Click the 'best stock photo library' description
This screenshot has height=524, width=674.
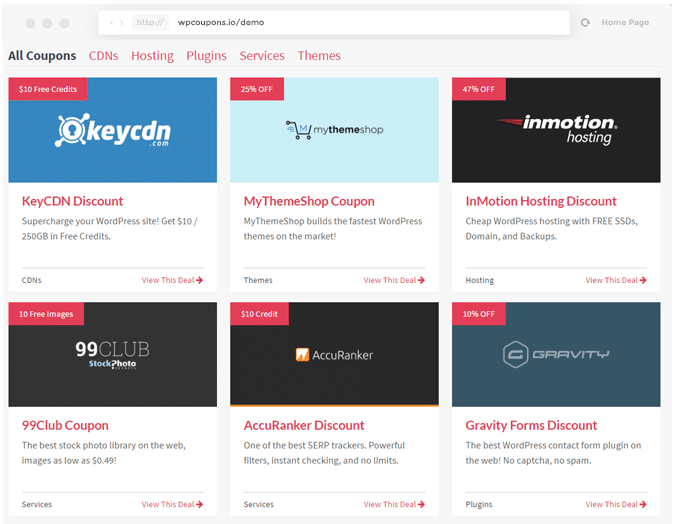(104, 453)
